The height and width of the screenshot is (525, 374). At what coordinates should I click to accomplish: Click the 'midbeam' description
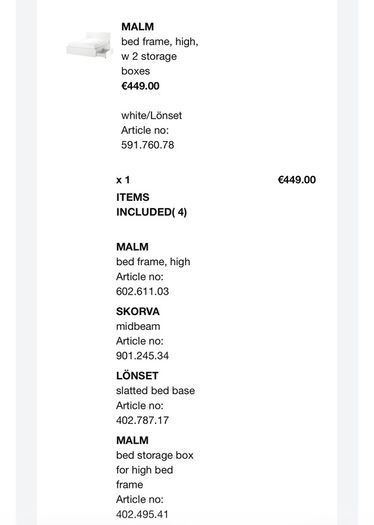(x=138, y=326)
